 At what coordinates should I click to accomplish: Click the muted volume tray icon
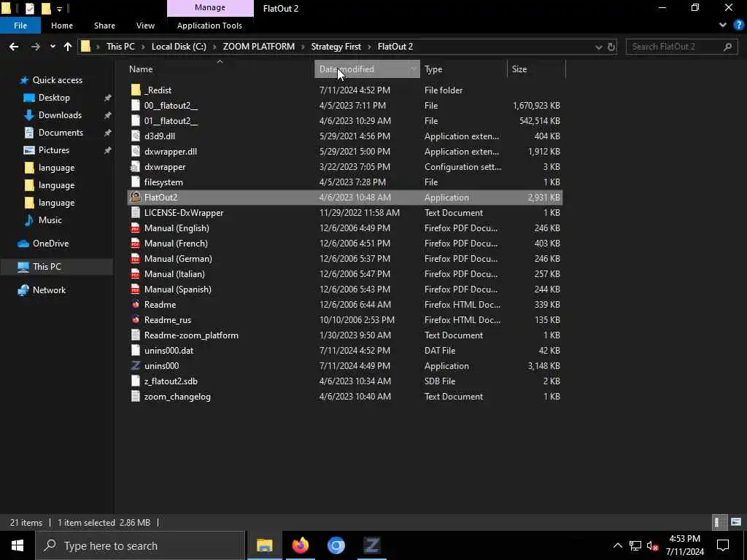point(653,545)
